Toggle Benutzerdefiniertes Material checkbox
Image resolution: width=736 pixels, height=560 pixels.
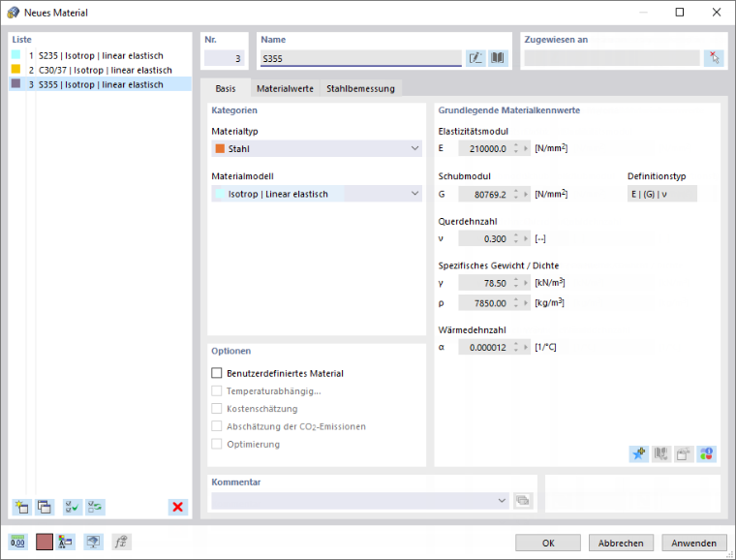(x=216, y=373)
